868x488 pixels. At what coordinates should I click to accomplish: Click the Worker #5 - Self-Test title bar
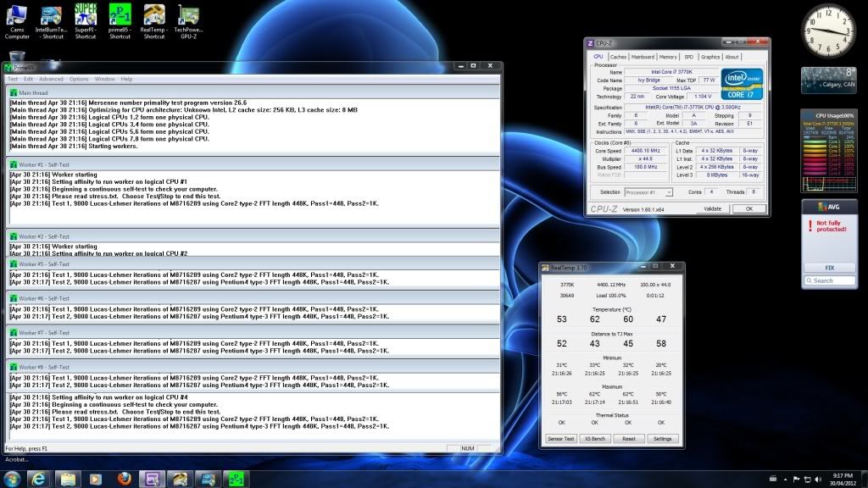tap(253, 264)
